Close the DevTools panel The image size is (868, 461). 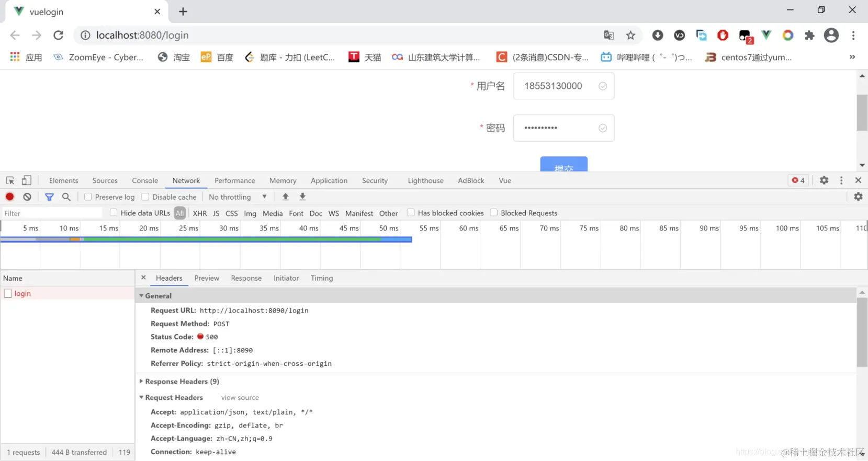tap(858, 180)
